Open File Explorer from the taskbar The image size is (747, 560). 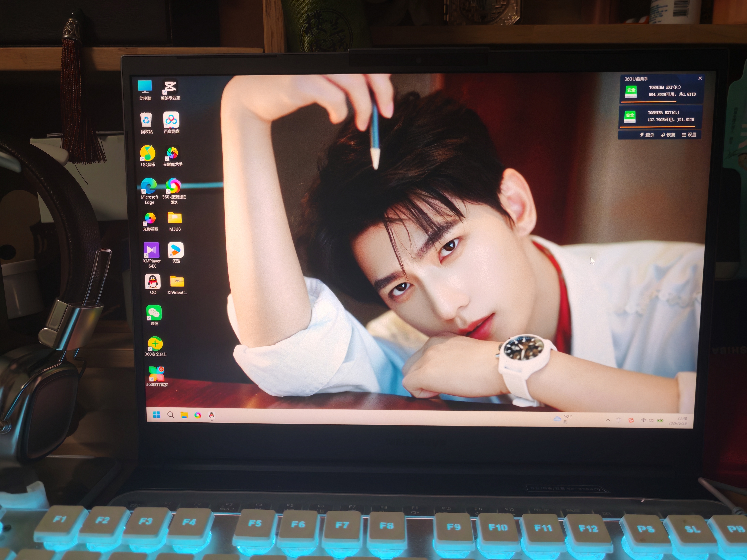click(184, 415)
